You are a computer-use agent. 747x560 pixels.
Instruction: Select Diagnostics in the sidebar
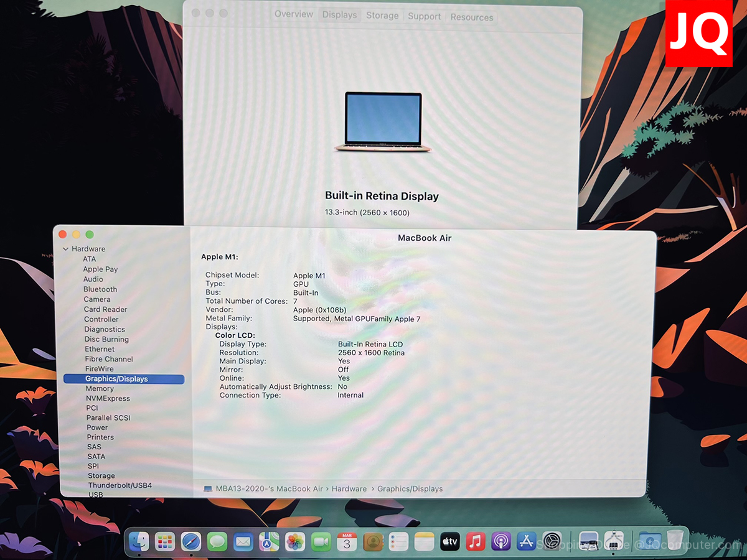[x=105, y=329]
